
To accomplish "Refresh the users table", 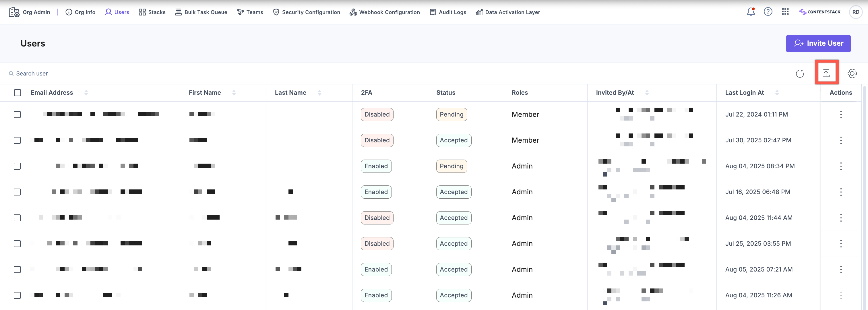I will point(800,73).
